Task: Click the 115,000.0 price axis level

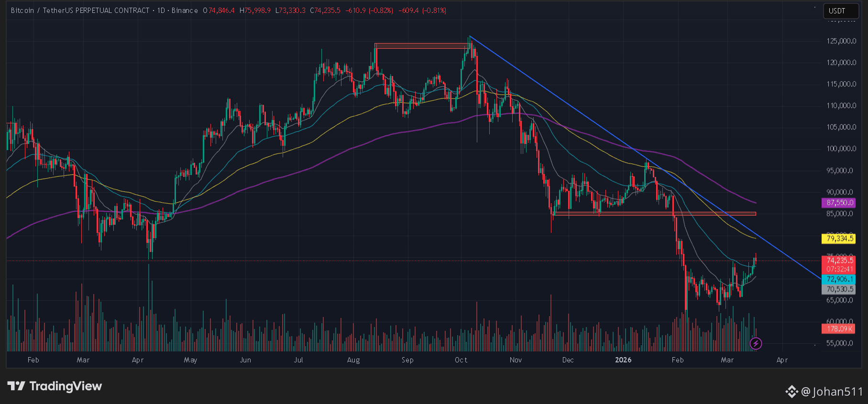Action: click(841, 84)
